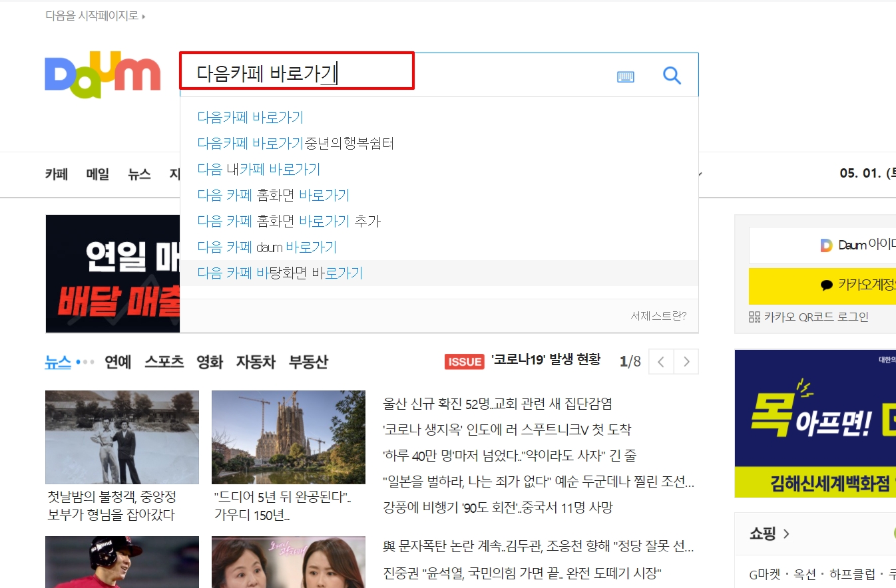Open headline '강풍에 비행기 '90도 회전''
896x588 pixels.
pyautogui.click(x=498, y=507)
